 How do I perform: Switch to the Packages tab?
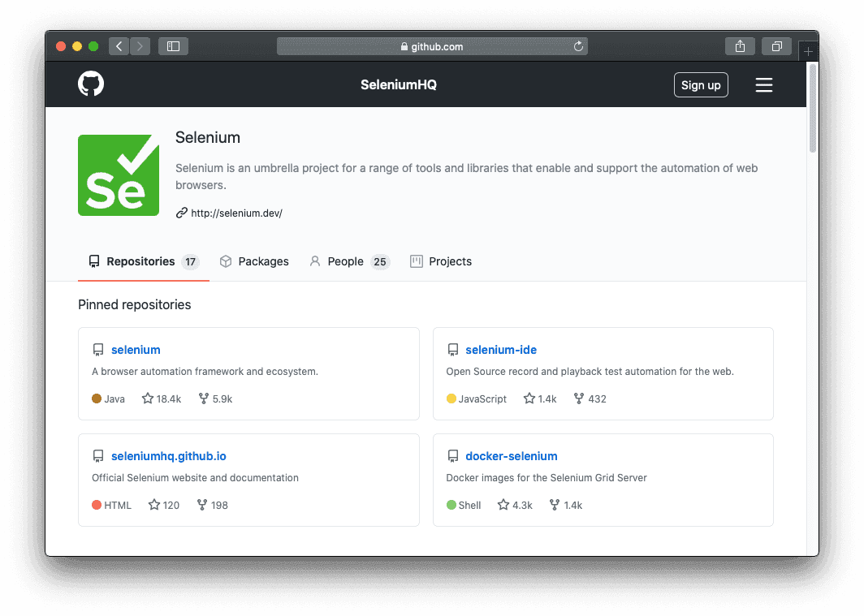[254, 261]
